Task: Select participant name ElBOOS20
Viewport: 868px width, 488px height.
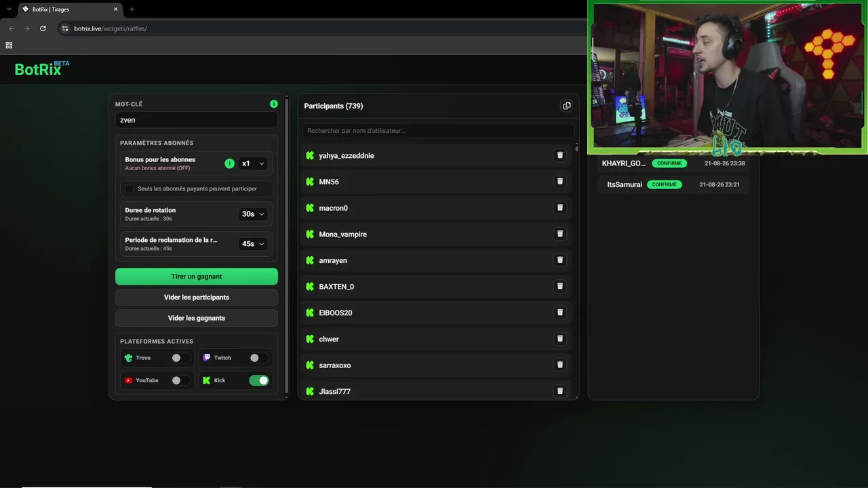Action: click(336, 313)
